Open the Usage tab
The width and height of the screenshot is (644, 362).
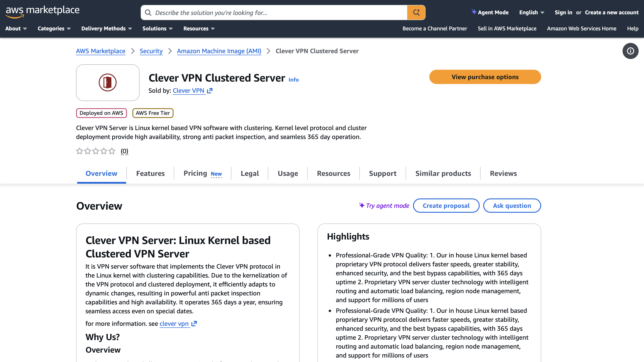click(288, 173)
